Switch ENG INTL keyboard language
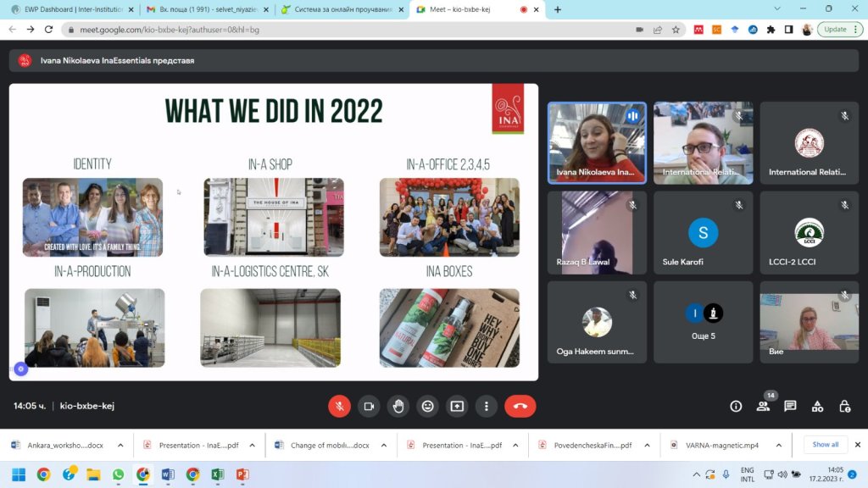This screenshot has width=868, height=488. tap(748, 474)
